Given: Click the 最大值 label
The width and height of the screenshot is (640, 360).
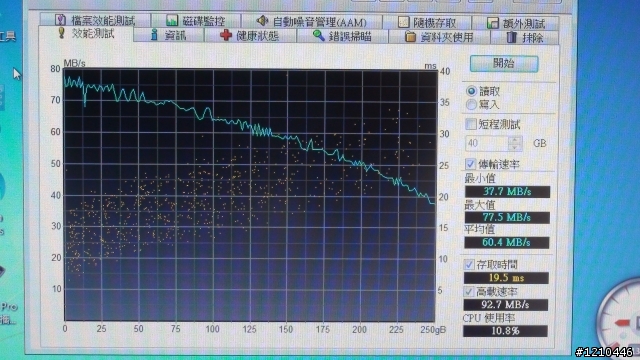Looking at the screenshot, I should tap(480, 205).
